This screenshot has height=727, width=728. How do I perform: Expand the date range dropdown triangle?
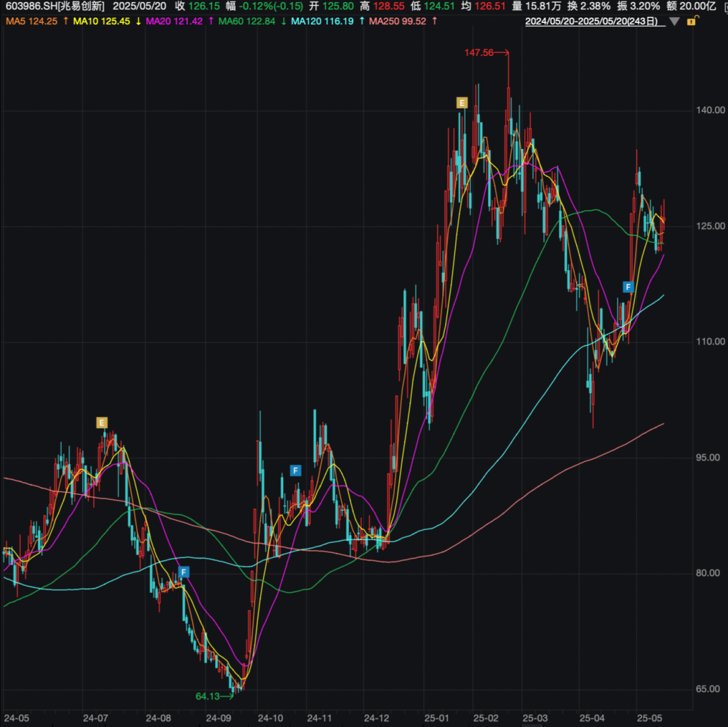(x=674, y=22)
